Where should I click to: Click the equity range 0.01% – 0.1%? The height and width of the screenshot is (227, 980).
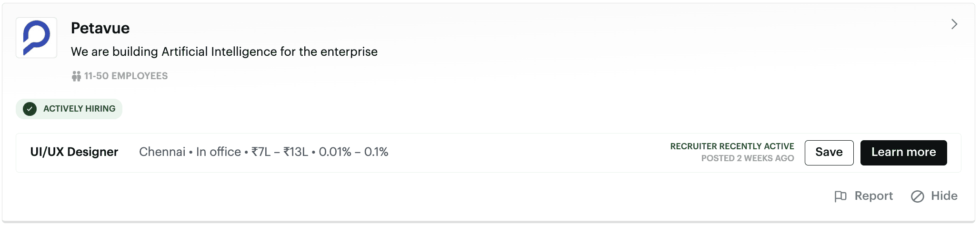click(353, 152)
